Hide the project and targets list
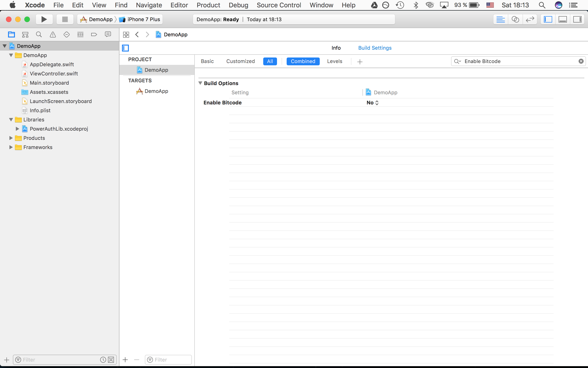This screenshot has height=368, width=588. [x=125, y=48]
